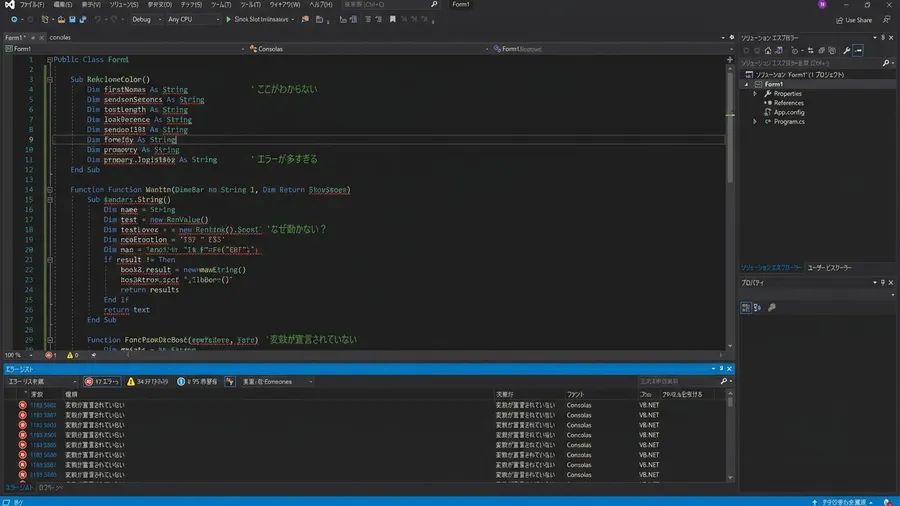
Task: Select the solution root node in Solution Explorer
Action: click(x=799, y=75)
